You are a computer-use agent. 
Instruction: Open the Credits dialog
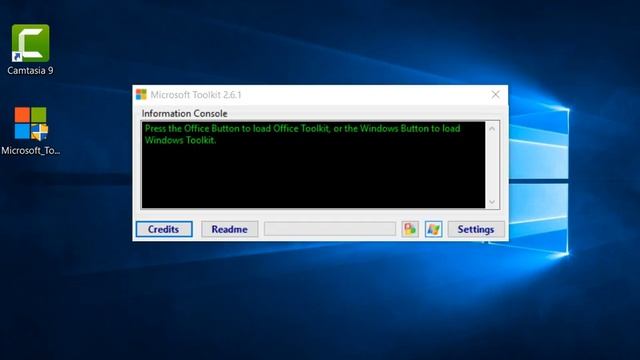click(x=164, y=229)
